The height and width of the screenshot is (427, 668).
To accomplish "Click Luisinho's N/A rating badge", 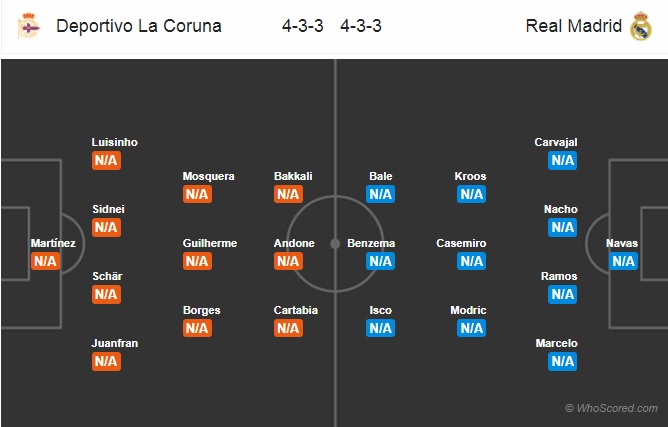I will (106, 161).
